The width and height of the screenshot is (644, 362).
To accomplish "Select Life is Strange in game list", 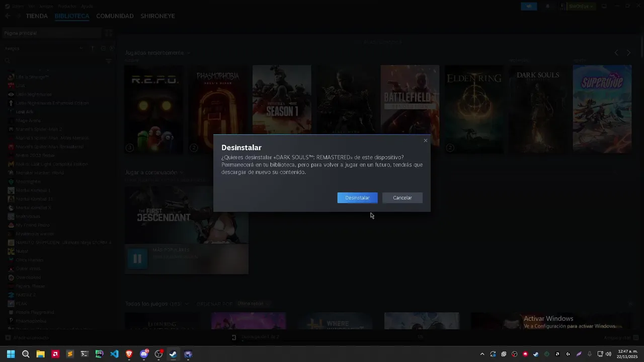I will click(32, 77).
